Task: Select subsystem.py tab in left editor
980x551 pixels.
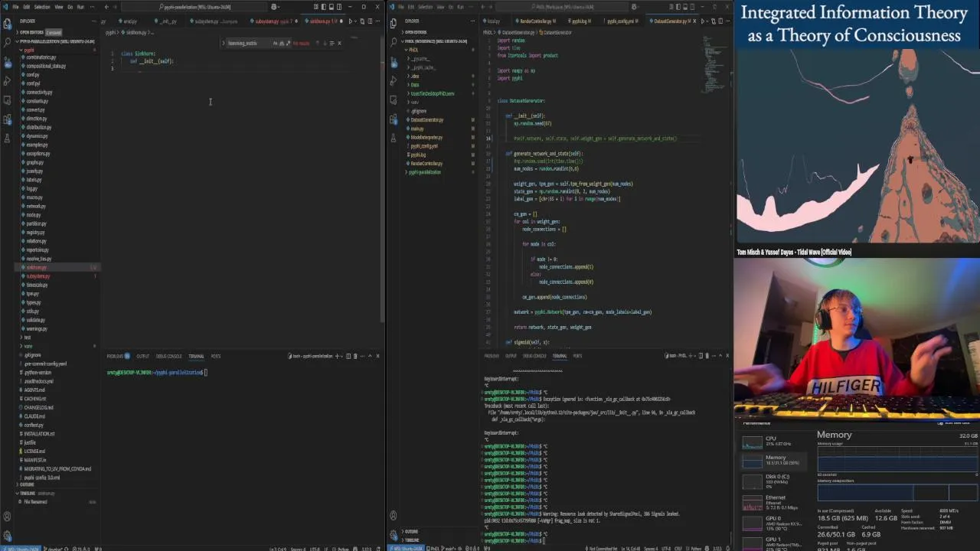Action: click(x=274, y=21)
